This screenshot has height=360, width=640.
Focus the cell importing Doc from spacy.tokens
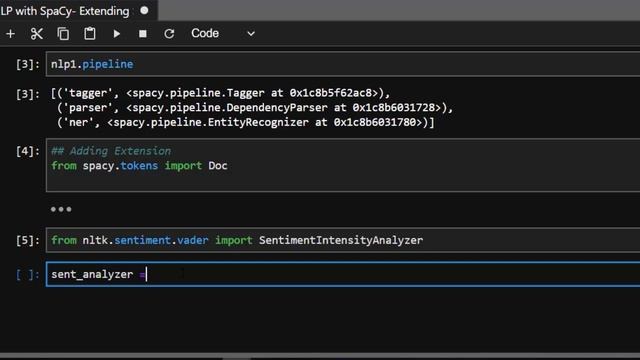point(343,165)
